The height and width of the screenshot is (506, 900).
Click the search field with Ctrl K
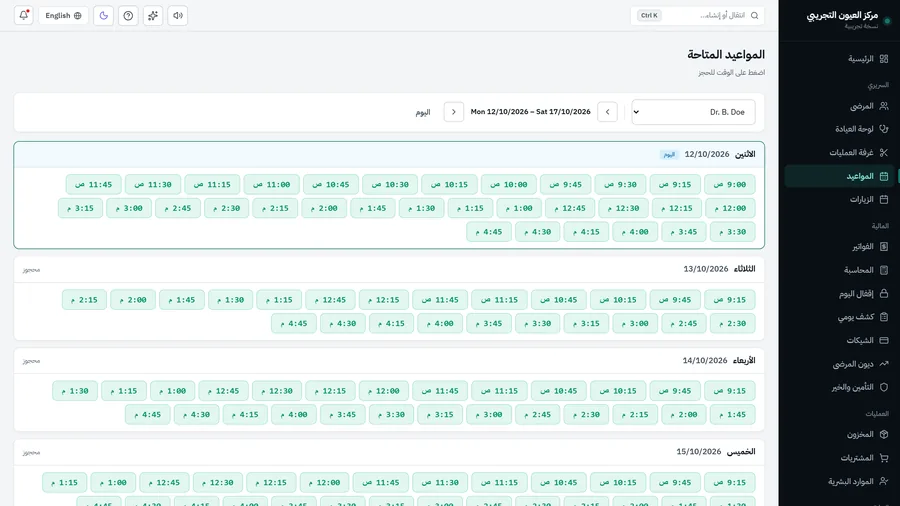click(697, 15)
